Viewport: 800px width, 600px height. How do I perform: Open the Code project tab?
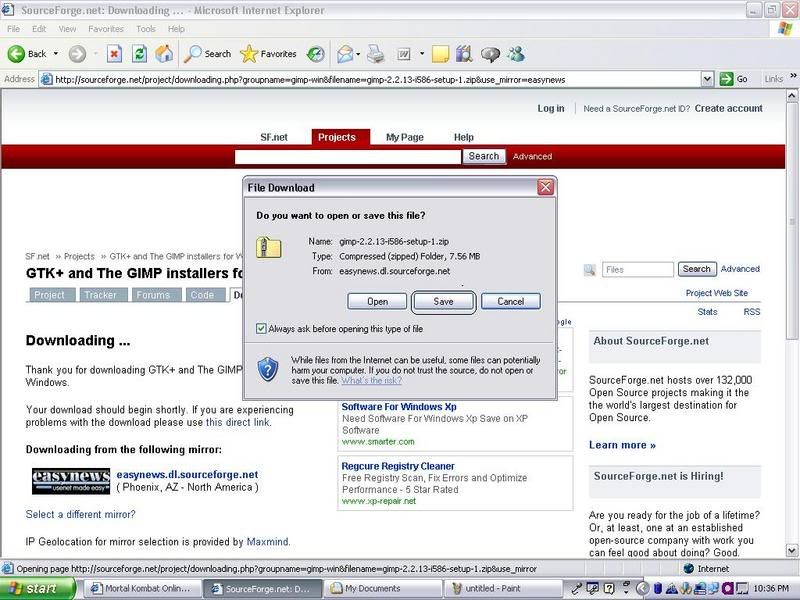click(204, 295)
